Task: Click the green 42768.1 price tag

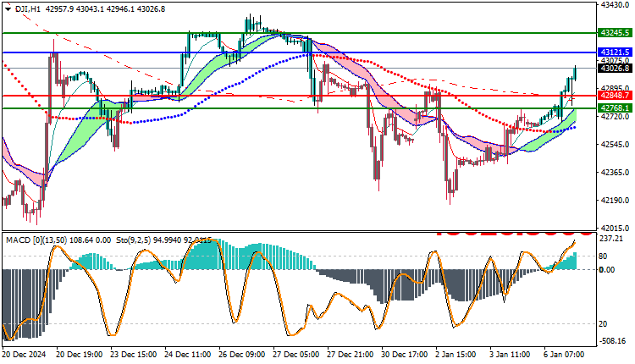Action: [x=615, y=108]
